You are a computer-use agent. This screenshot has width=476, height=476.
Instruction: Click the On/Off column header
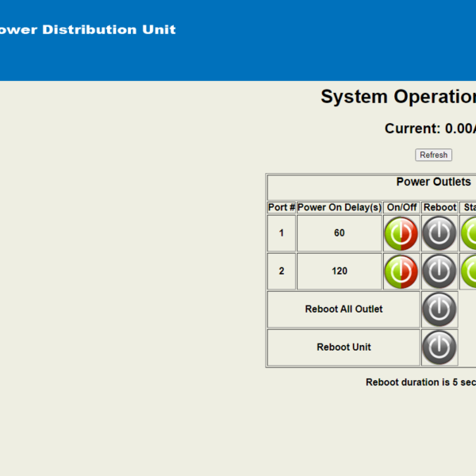point(401,207)
